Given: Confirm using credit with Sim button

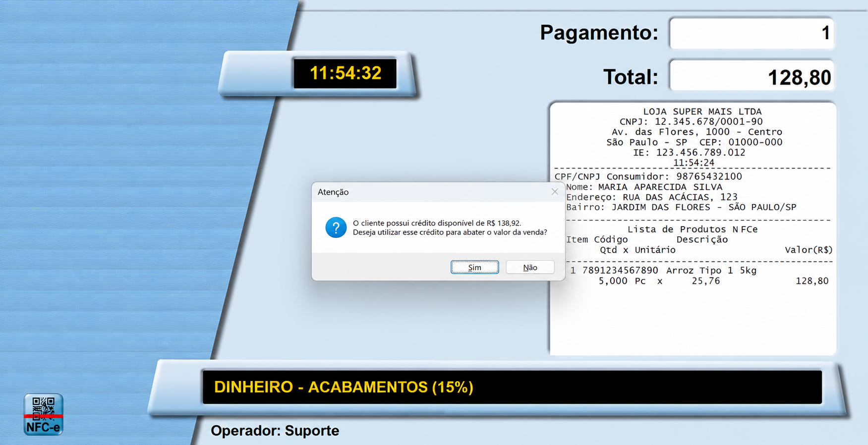Looking at the screenshot, I should tap(474, 267).
